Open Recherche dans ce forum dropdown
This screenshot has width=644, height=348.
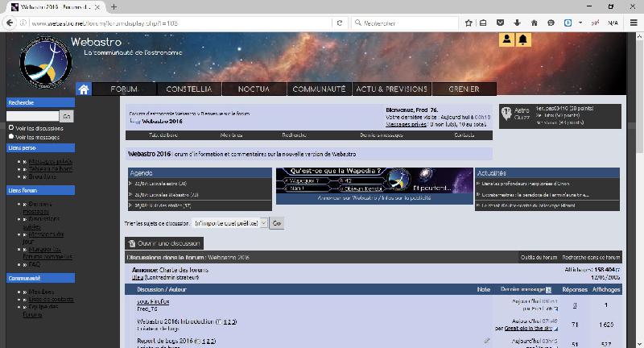click(591, 257)
